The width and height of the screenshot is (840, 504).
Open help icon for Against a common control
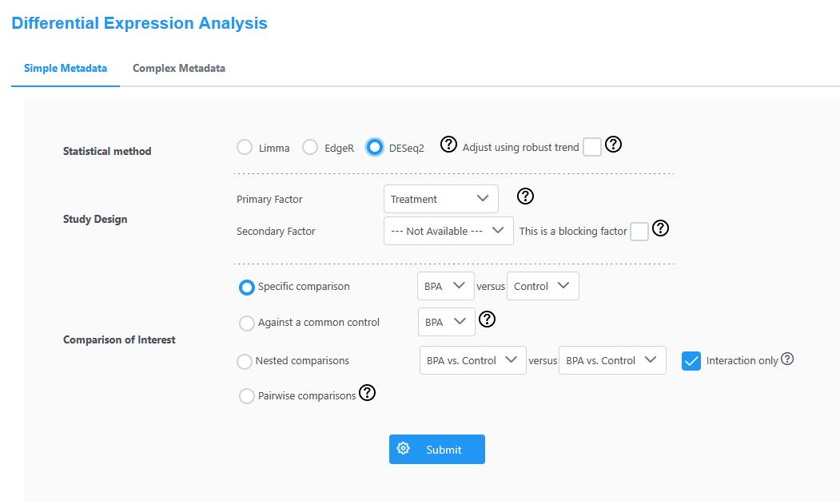tap(487, 319)
